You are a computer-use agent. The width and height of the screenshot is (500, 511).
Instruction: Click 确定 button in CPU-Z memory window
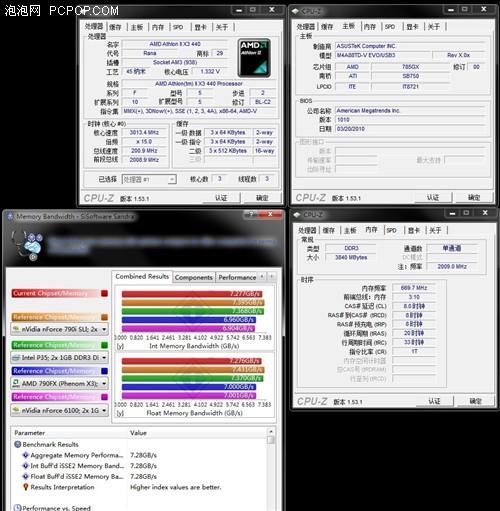(476, 401)
